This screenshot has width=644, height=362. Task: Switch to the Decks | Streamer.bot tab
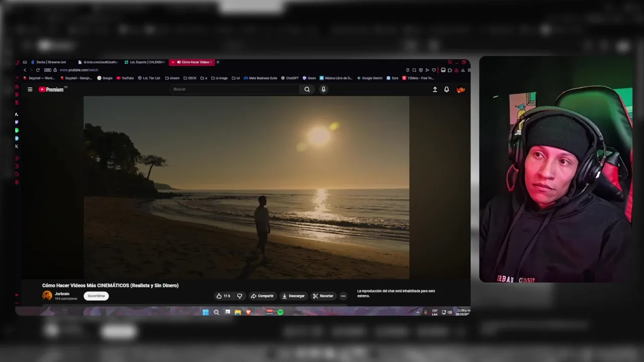pyautogui.click(x=49, y=62)
